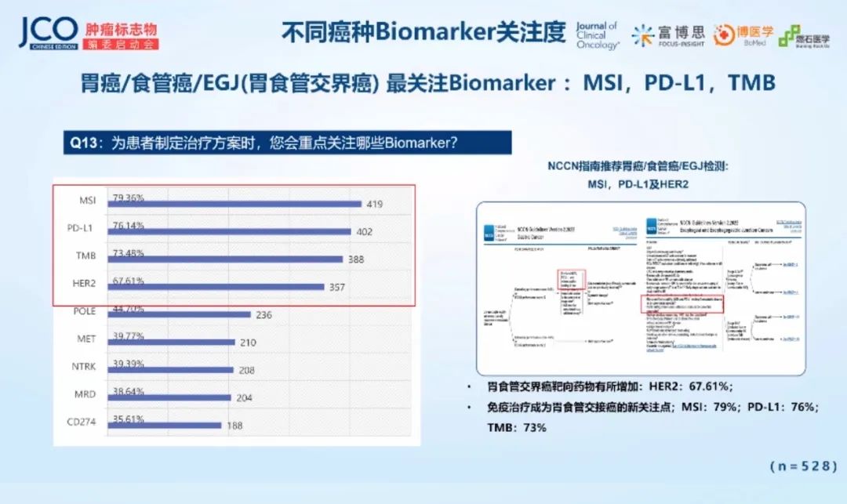Click the slide title 不同癌种Biomarker关注度
The image size is (847, 504).
click(x=423, y=32)
